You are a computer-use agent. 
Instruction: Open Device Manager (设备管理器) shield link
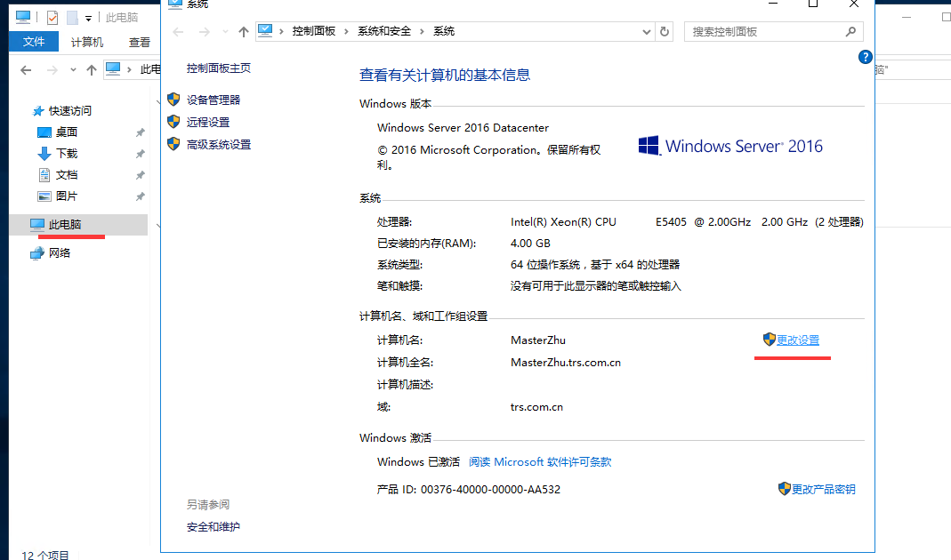(x=213, y=100)
